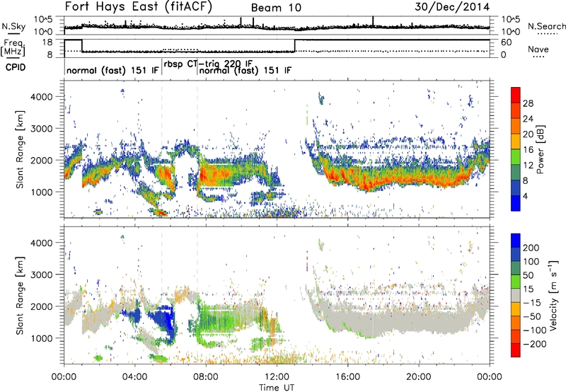Click the '200' Velocity colorbar tick label
This screenshot has width=566, height=392.
coord(531,248)
